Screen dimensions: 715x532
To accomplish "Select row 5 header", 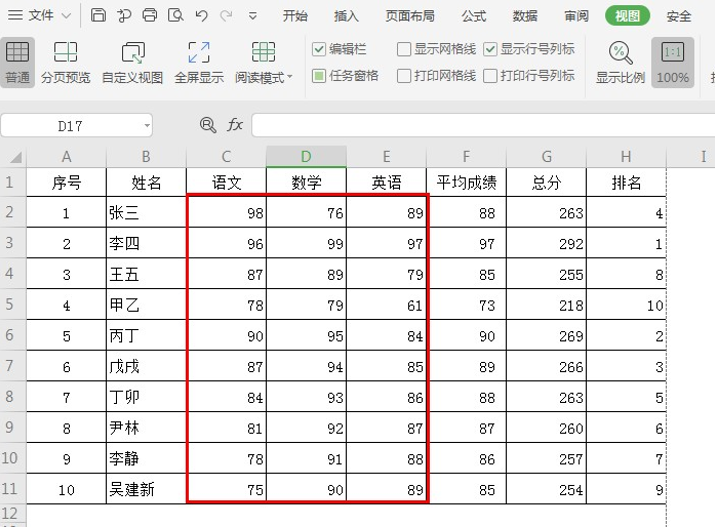I will 13,304.
